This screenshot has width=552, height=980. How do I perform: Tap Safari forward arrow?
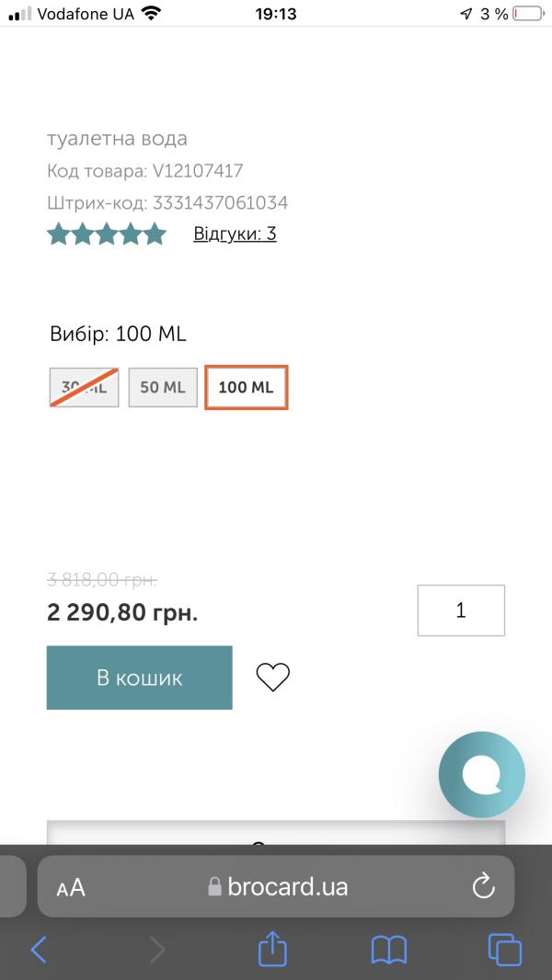click(x=157, y=949)
